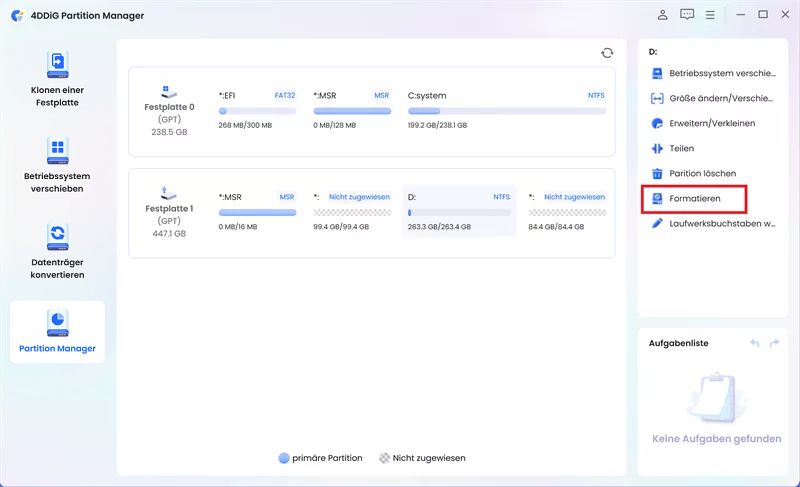This screenshot has height=487, width=800.
Task: Click the 0 MB/16 MB size text
Action: click(238, 227)
